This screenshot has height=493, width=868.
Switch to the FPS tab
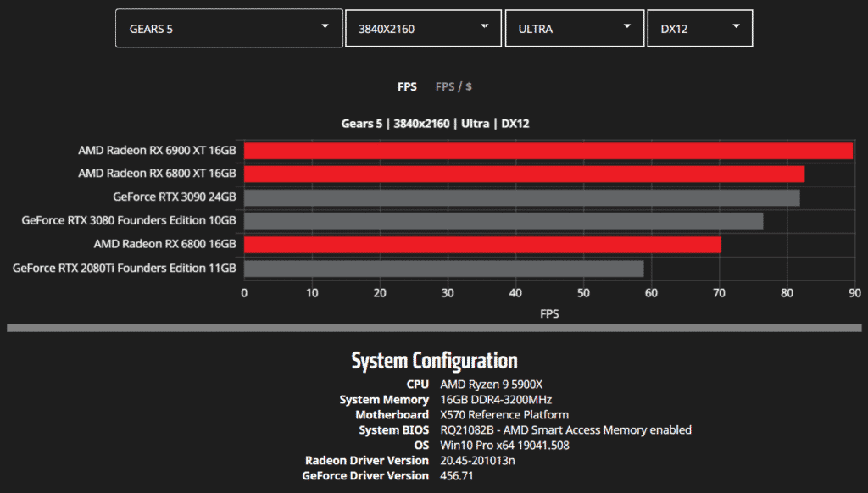click(x=407, y=87)
